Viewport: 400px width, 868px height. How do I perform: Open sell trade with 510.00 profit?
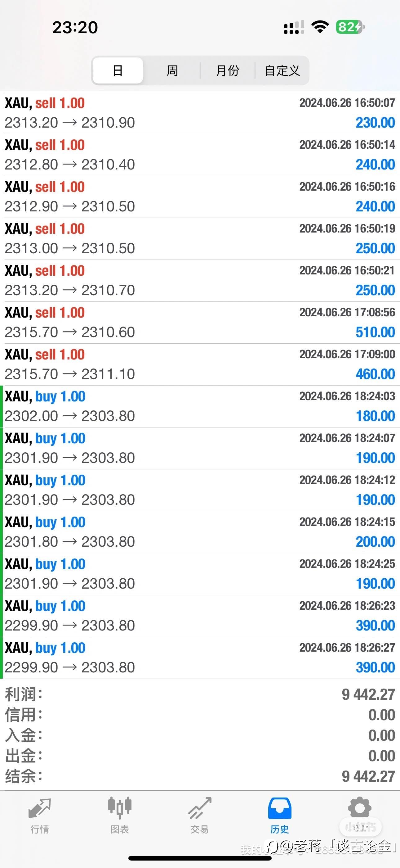click(x=200, y=323)
